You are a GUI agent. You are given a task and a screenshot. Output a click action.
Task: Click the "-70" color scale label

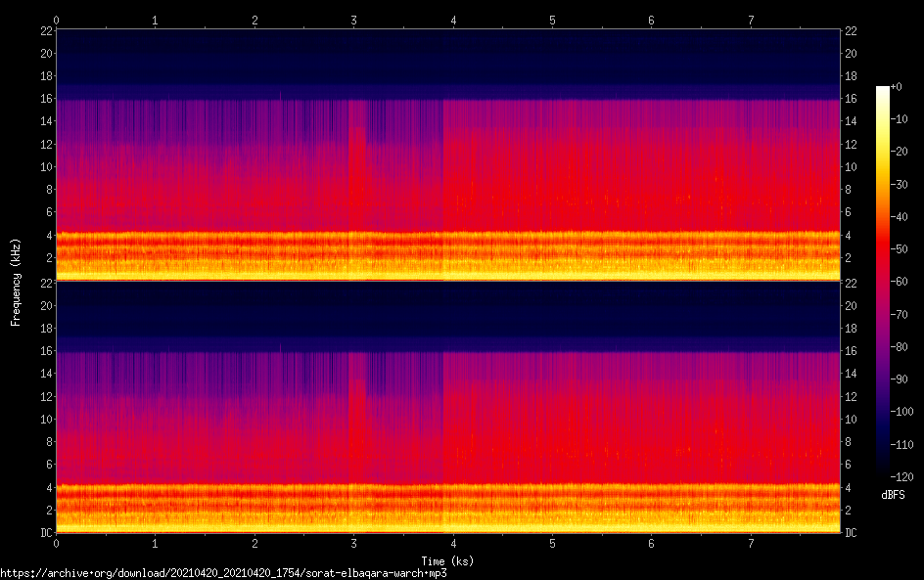[x=900, y=314]
